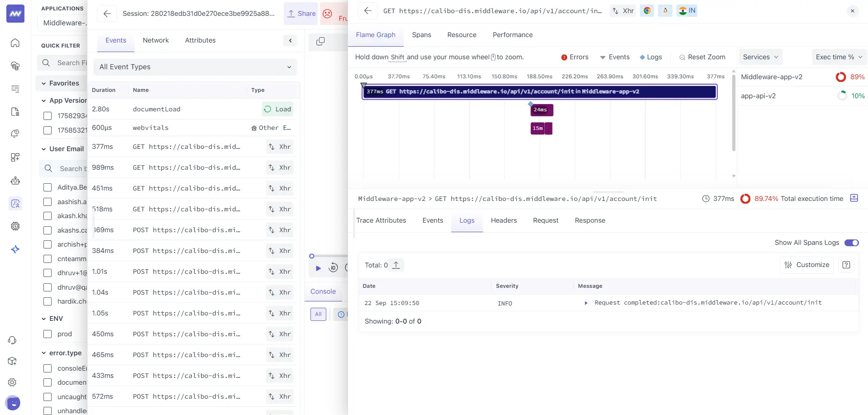
Task: Switch to the Network tab
Action: [156, 40]
